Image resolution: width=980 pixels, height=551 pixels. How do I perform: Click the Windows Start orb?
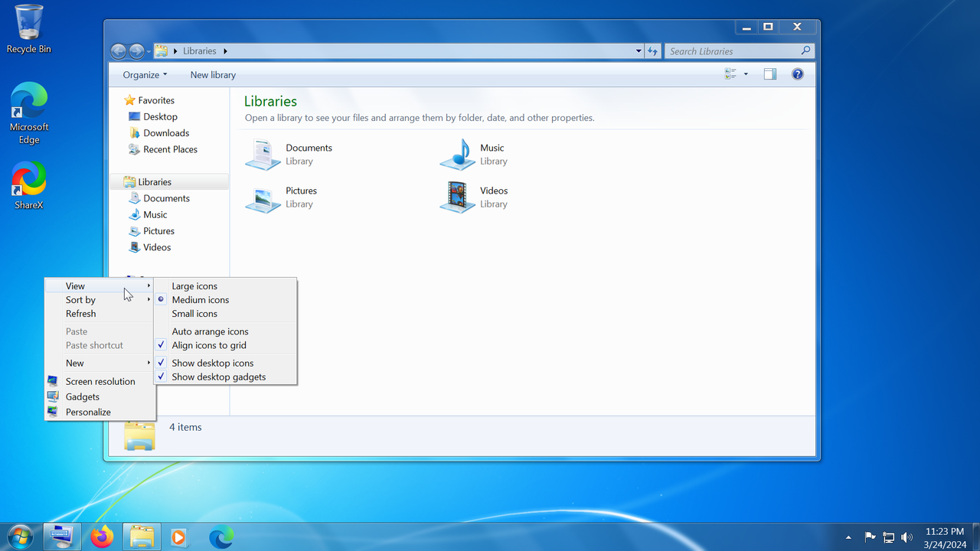coord(19,536)
